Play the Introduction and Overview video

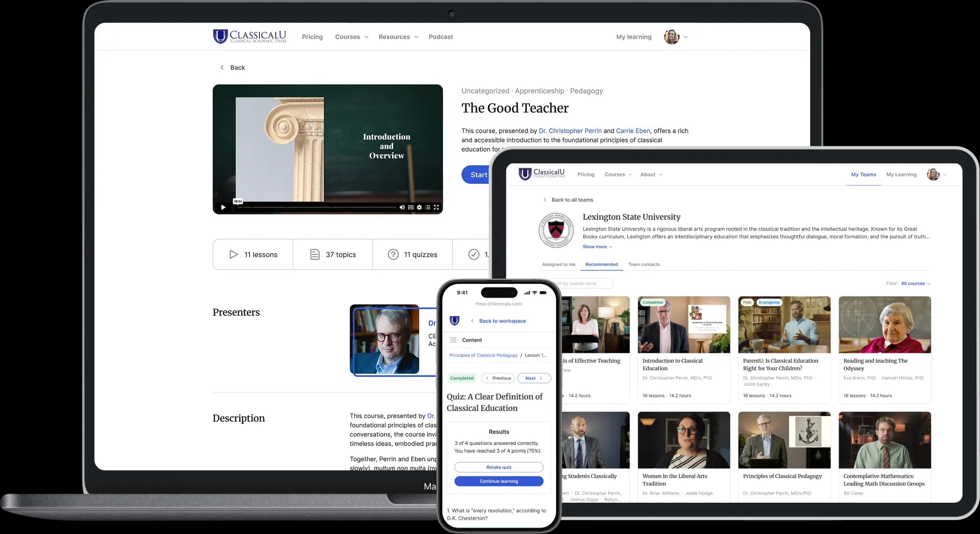tap(223, 207)
